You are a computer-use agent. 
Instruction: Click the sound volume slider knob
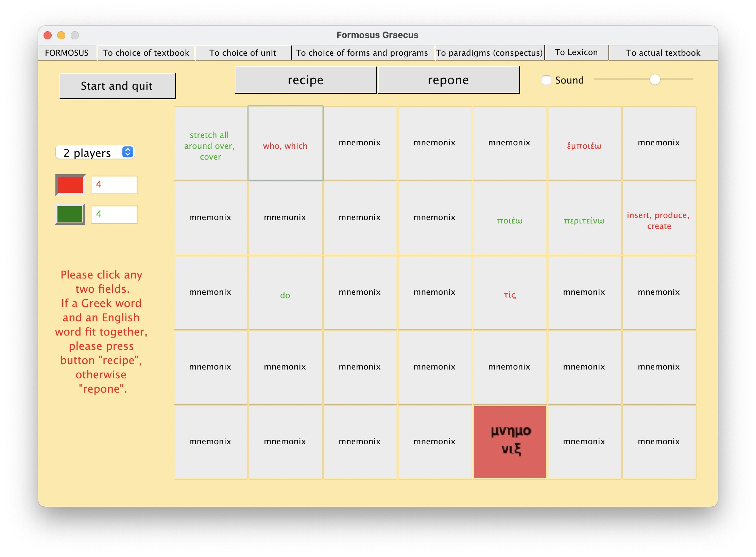(x=655, y=79)
